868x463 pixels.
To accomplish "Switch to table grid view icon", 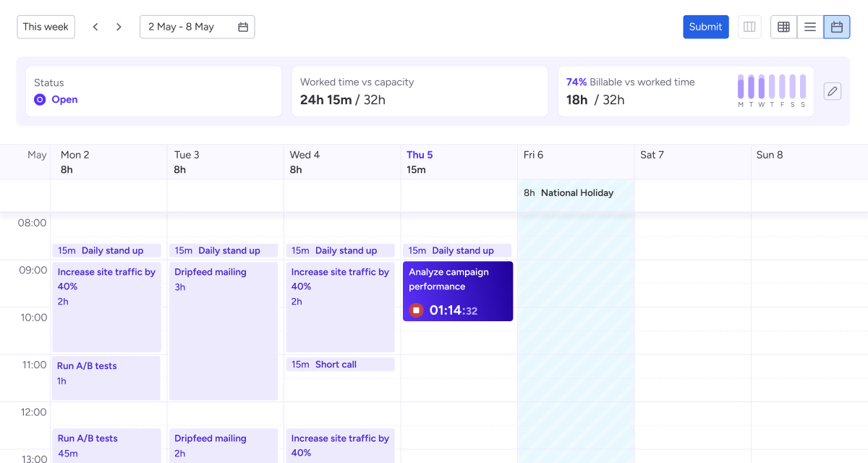I will click(x=783, y=27).
